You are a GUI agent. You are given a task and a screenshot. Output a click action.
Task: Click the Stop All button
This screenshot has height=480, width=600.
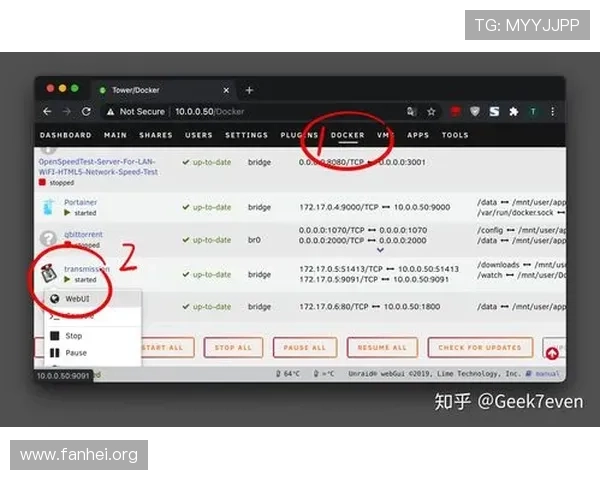pyautogui.click(x=233, y=348)
